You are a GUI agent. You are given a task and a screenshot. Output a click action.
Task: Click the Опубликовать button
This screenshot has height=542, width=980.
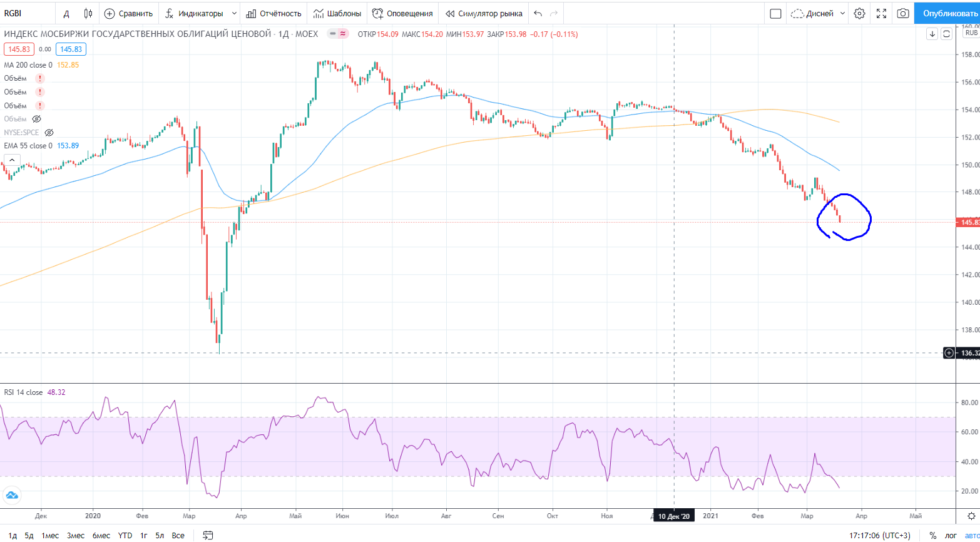coord(946,13)
